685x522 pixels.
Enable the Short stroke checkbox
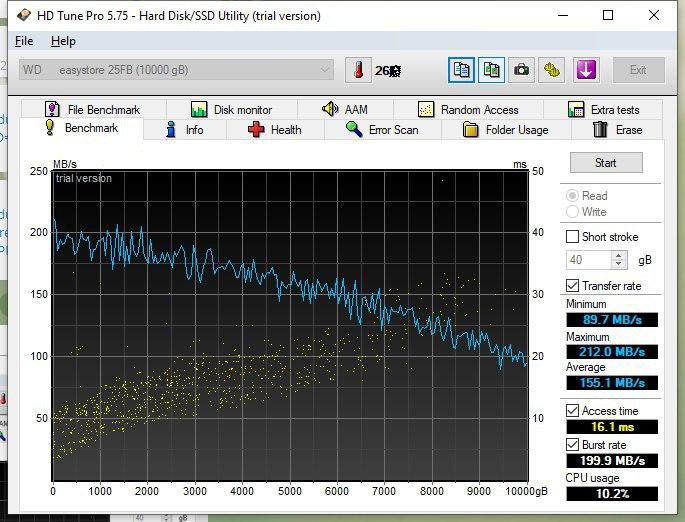click(x=573, y=237)
